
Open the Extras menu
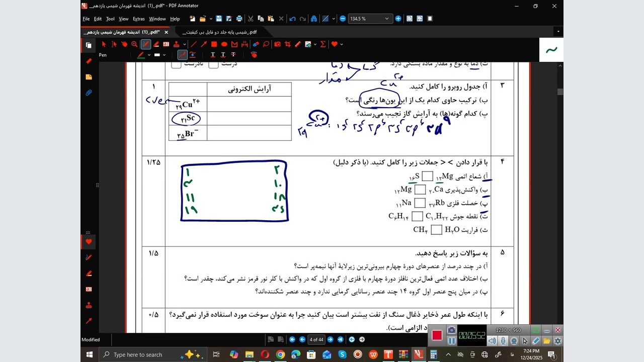click(138, 19)
